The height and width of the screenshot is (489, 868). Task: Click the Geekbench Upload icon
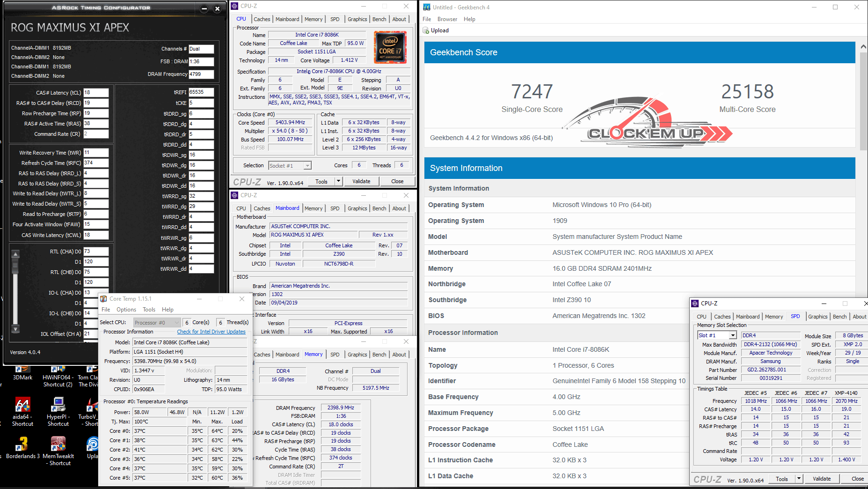point(426,30)
